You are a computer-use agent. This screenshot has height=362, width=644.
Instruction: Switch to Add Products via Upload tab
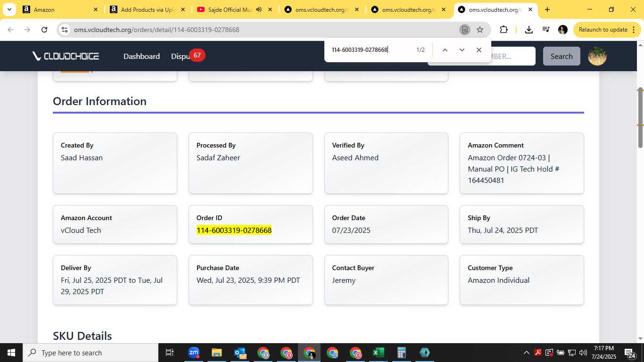coord(147,9)
